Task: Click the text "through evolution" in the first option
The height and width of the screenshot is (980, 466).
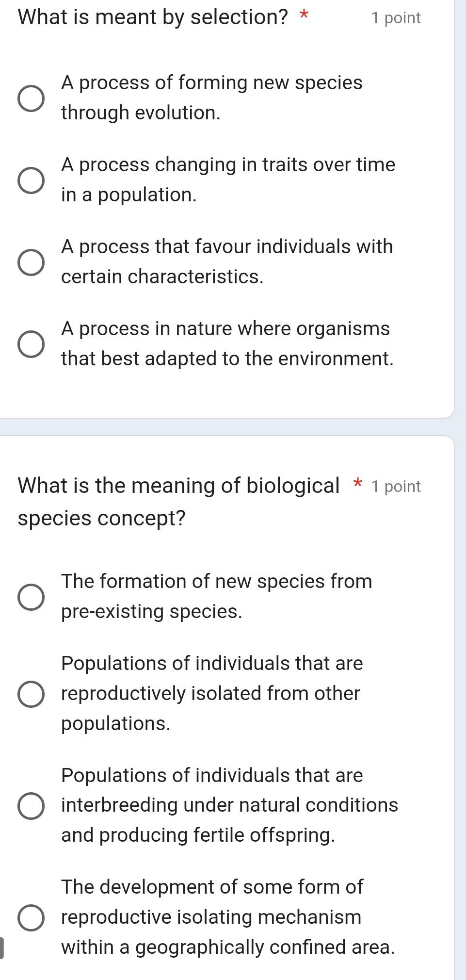Action: point(141,113)
